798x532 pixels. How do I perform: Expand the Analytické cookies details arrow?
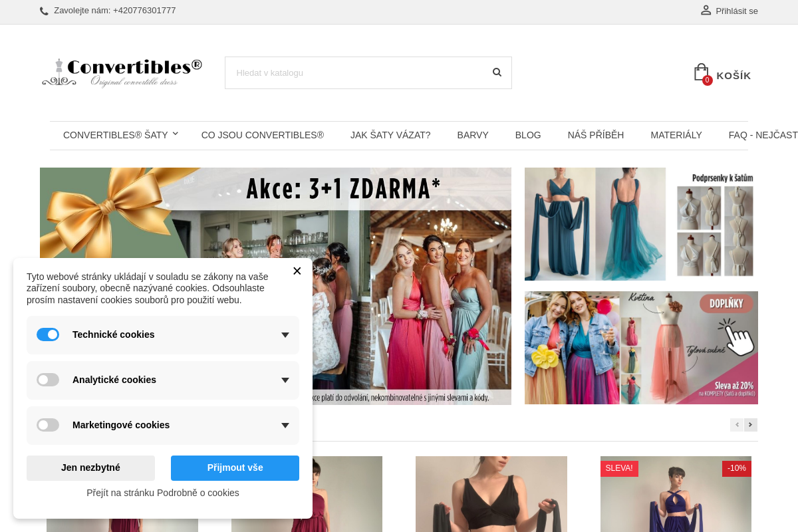click(285, 380)
